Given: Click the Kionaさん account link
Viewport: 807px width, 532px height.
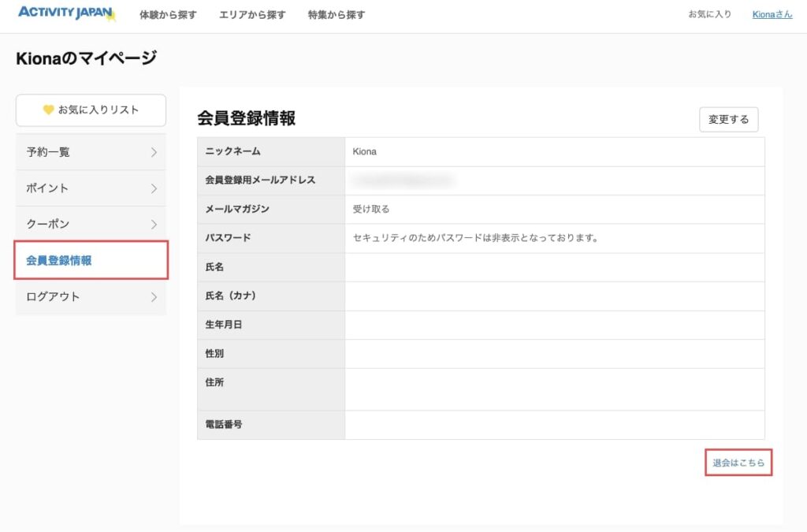Looking at the screenshot, I should point(772,14).
